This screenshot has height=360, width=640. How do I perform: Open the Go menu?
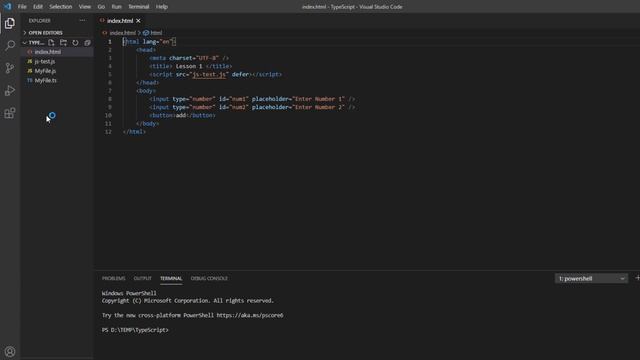coord(101,7)
